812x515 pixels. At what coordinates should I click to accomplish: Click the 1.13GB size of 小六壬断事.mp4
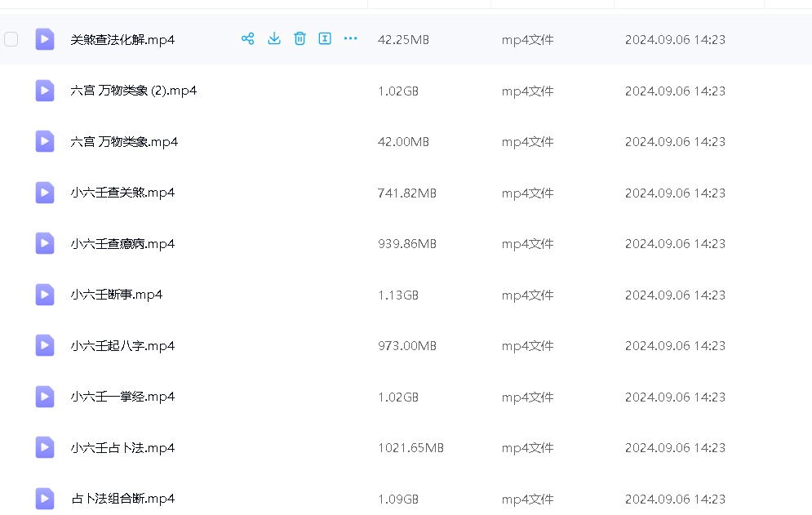[398, 295]
